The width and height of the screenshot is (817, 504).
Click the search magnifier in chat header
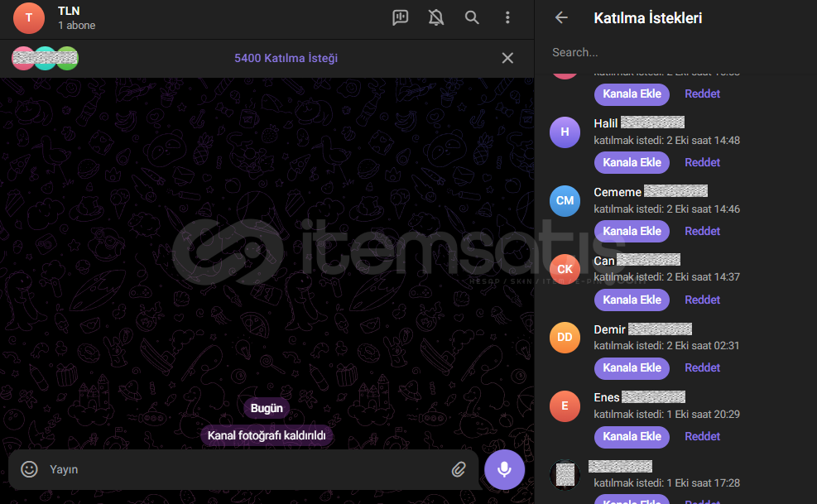(x=472, y=17)
